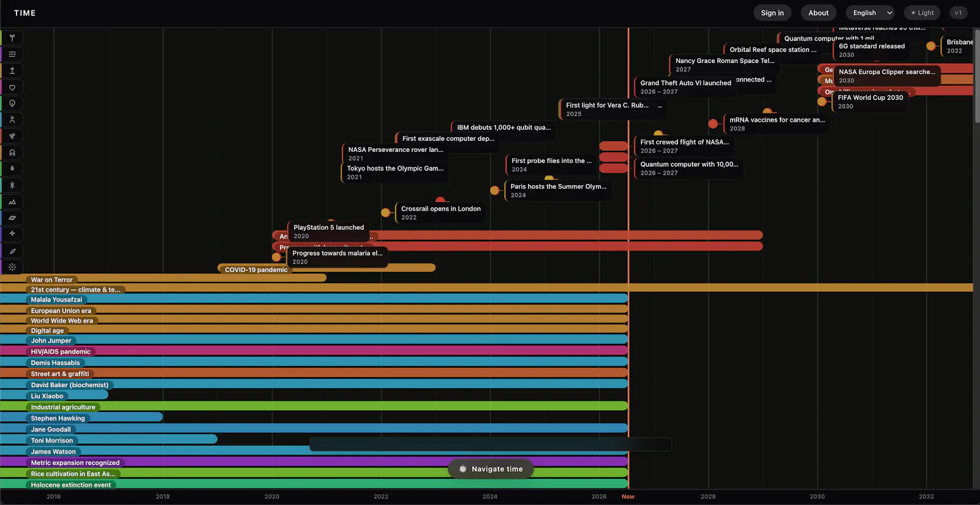
Task: Click the TIME logo
Action: (25, 13)
